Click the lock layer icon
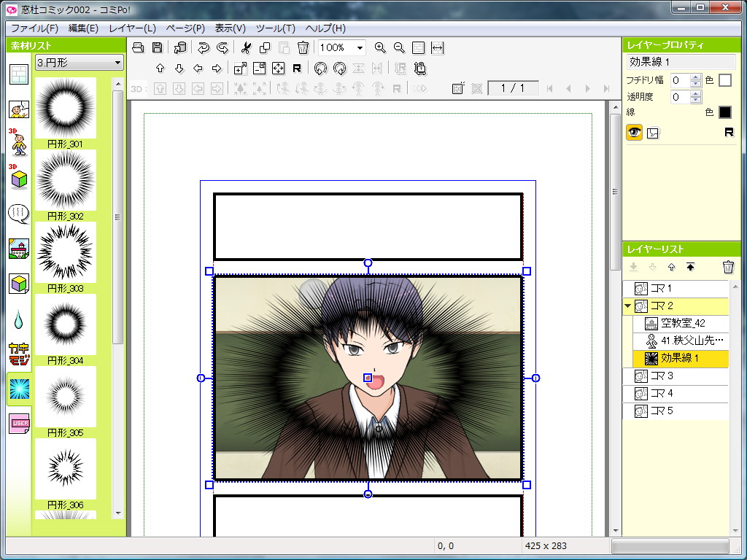 pyautogui.click(x=419, y=69)
